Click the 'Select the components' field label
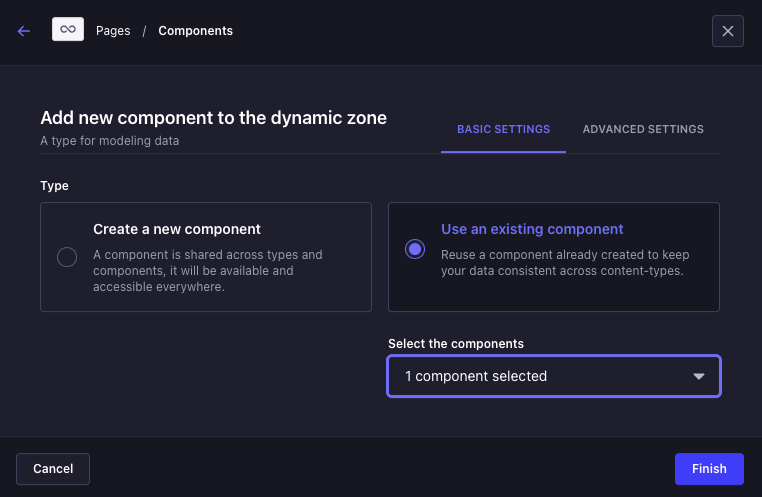This screenshot has height=497, width=762. (455, 343)
